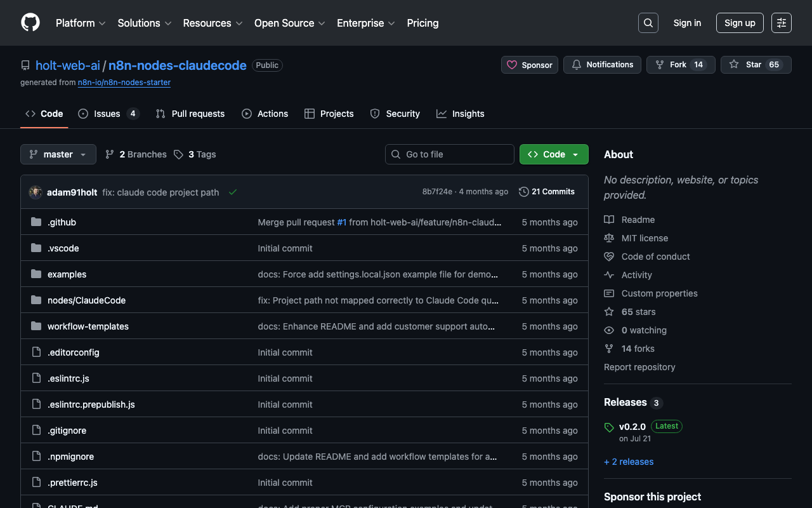Screen dimensions: 812x508
Task: Click the GitHub logo icon
Action: coord(30,23)
